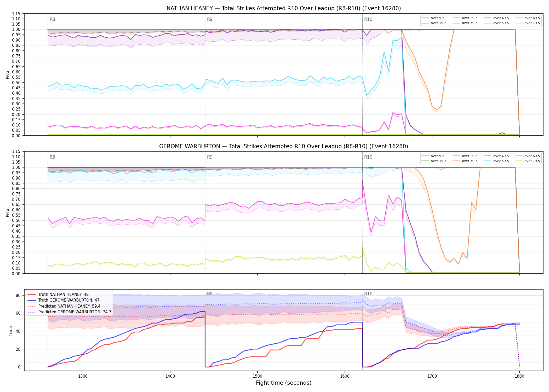Click the 80 tick on the Count axis

(18, 295)
